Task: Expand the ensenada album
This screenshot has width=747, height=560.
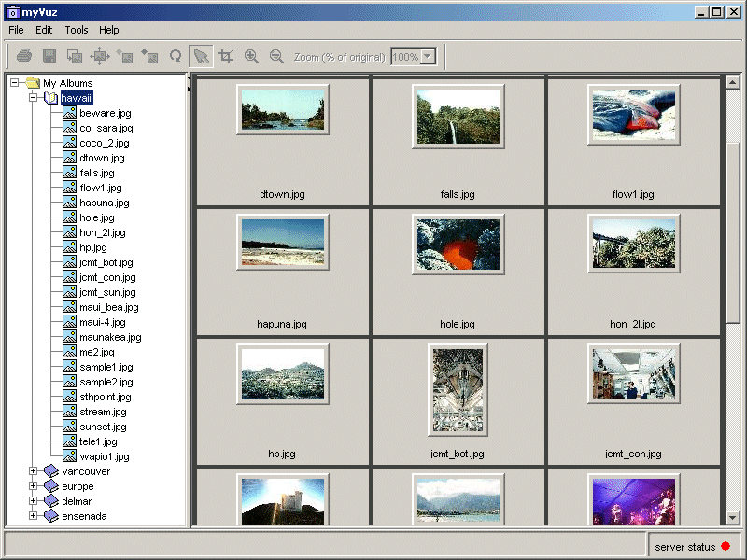Action: tap(33, 516)
